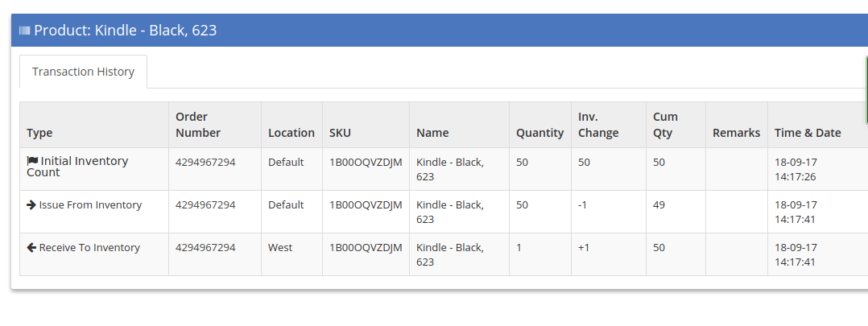
Task: Click order number in Receive To Inventory row
Action: [205, 247]
